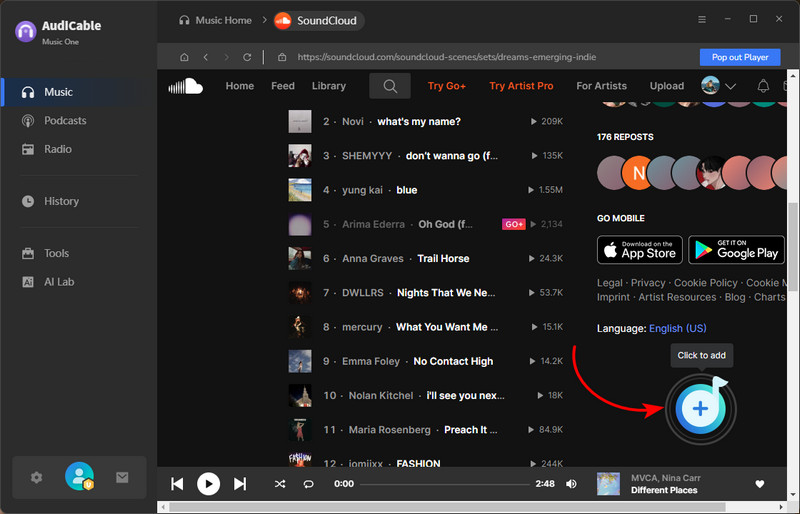Image resolution: width=800 pixels, height=514 pixels.
Task: Click the SoundCloud URL address field
Action: click(x=446, y=57)
